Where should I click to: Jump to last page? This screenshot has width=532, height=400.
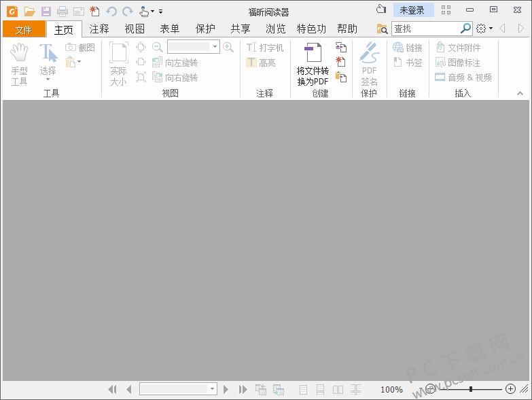[243, 389]
